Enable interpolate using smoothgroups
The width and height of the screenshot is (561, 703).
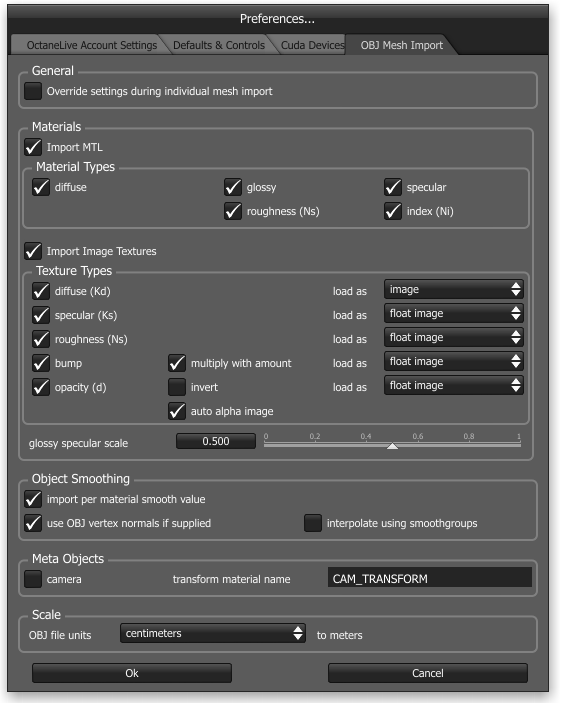pyautogui.click(x=313, y=523)
